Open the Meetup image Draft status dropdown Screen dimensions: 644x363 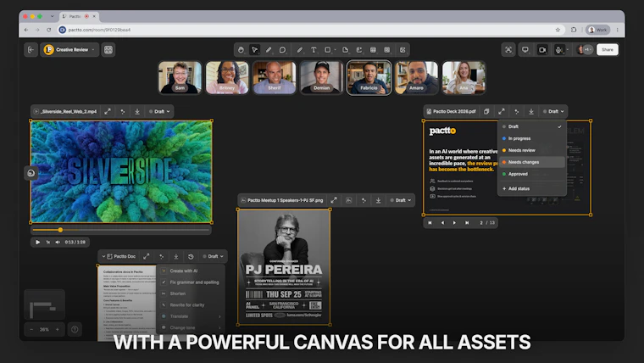tap(401, 200)
